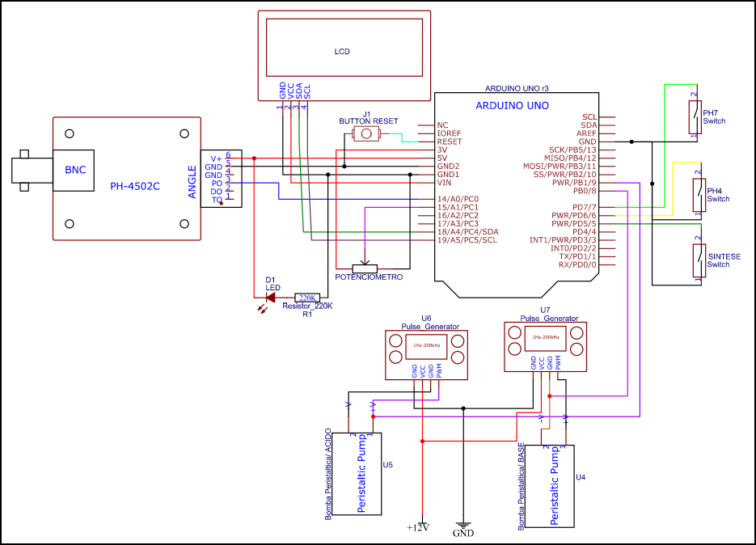Select the PD7/7 pin label
This screenshot has height=545, width=756.
(585, 207)
